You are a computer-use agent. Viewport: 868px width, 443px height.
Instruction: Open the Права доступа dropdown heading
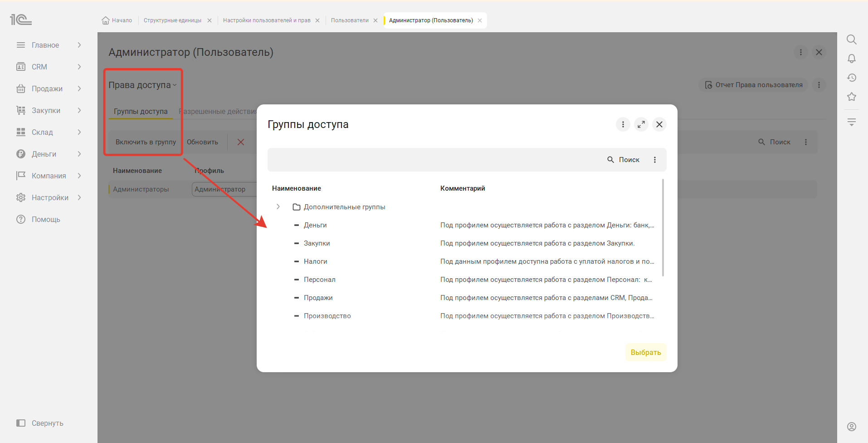click(x=142, y=85)
